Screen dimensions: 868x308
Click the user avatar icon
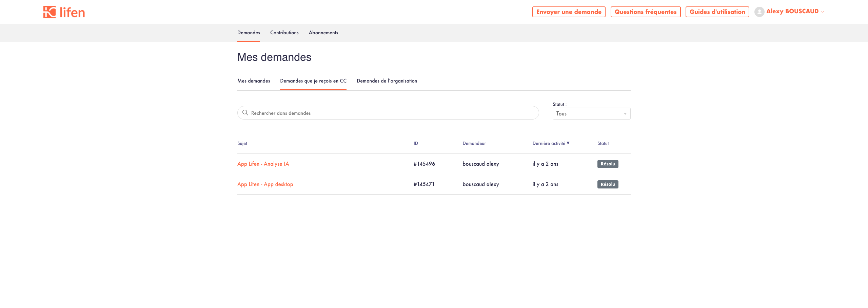(759, 12)
